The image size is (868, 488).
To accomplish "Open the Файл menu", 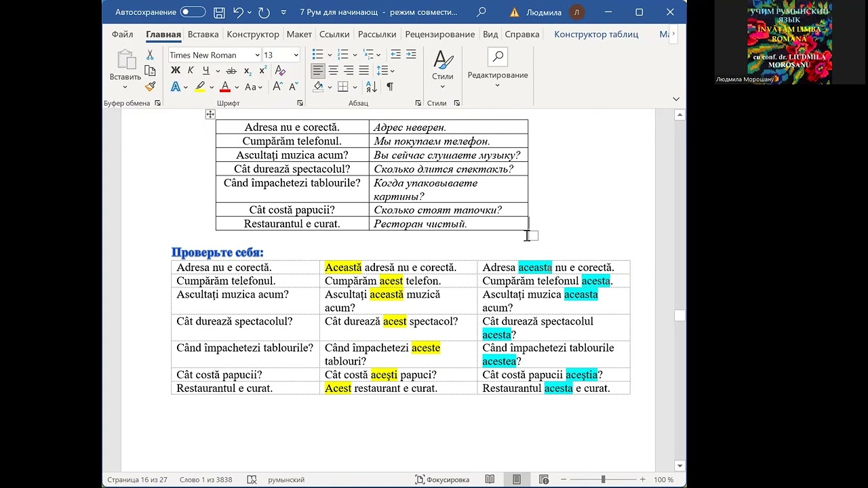I will click(123, 35).
